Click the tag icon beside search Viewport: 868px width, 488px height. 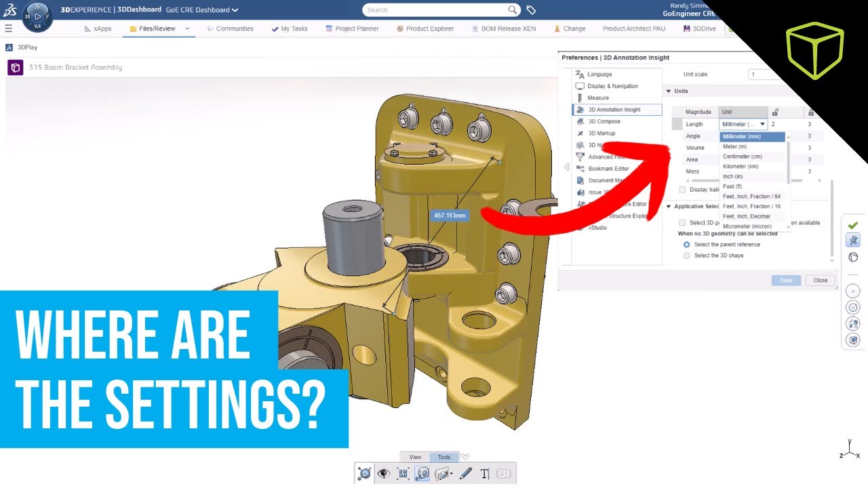(531, 10)
